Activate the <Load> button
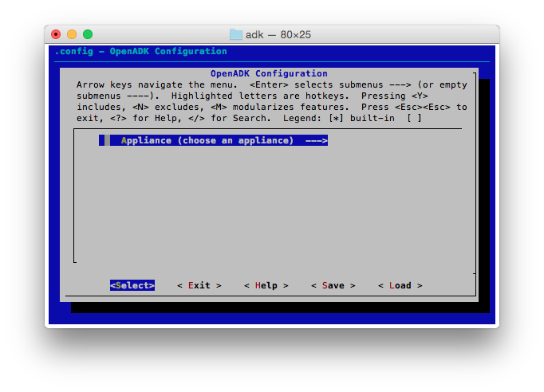Viewport: 544px width, 392px height. [400, 285]
